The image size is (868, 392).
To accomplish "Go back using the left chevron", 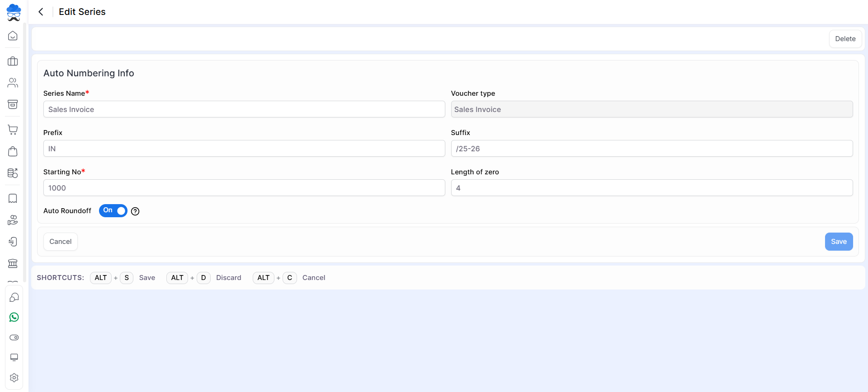I will [x=41, y=12].
